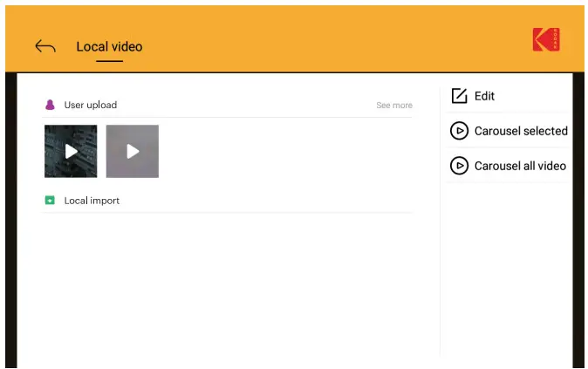Choose the Edit option
Image resolution: width=588 pixels, height=369 pixels.
tap(484, 96)
